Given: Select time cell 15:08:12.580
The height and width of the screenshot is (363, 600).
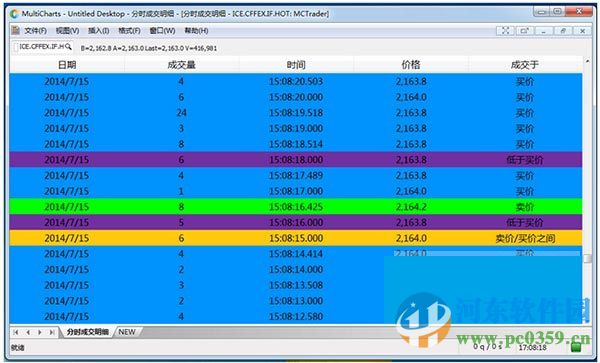Looking at the screenshot, I should pyautogui.click(x=296, y=317).
